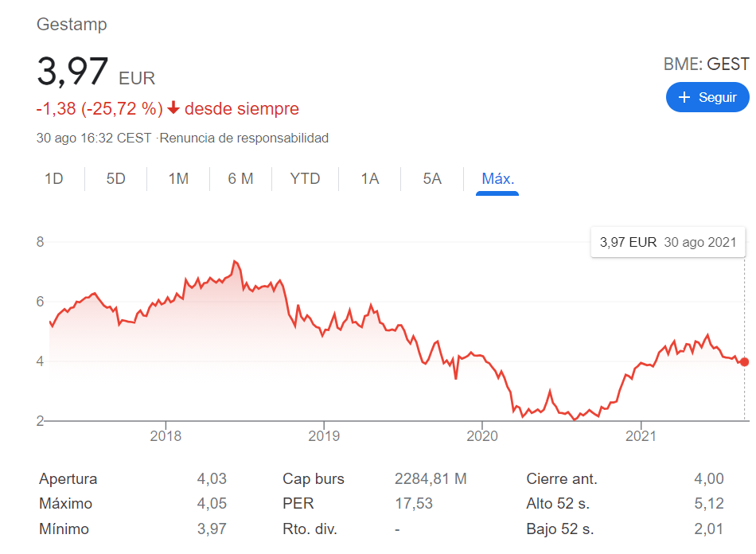
Task: Choose the 1A time range tab
Action: pos(370,179)
